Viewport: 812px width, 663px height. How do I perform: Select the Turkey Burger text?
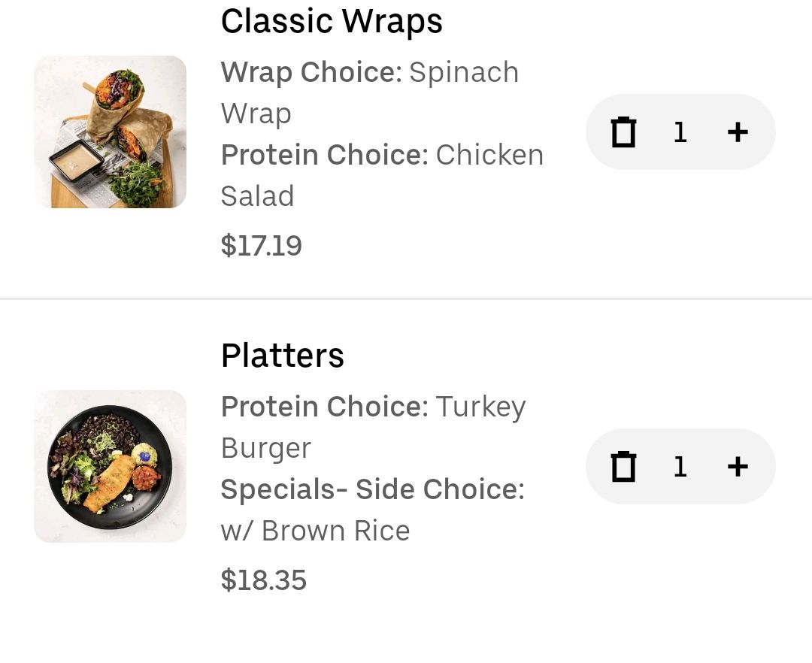click(x=374, y=427)
